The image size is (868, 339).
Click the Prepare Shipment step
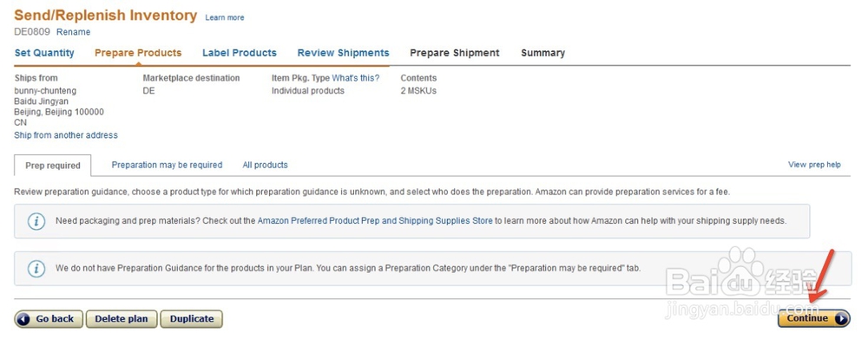click(x=455, y=53)
